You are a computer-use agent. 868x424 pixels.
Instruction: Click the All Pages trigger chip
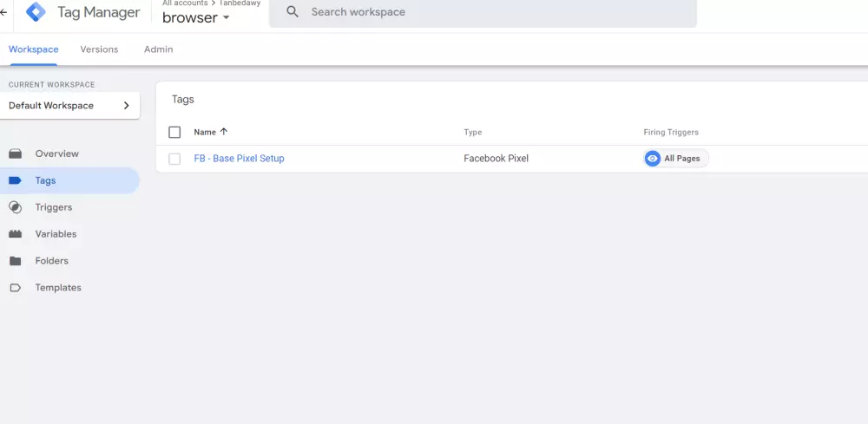coord(676,159)
